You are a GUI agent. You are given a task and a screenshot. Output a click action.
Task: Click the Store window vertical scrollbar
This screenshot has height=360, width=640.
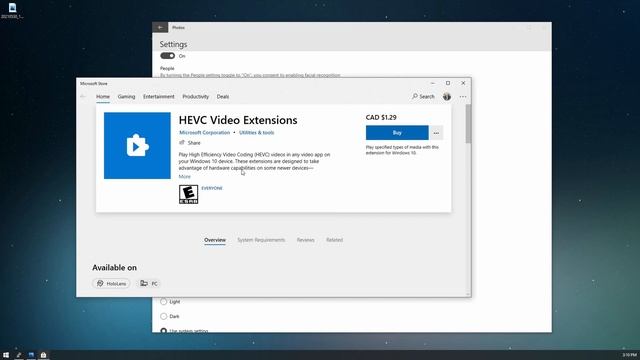click(x=468, y=124)
